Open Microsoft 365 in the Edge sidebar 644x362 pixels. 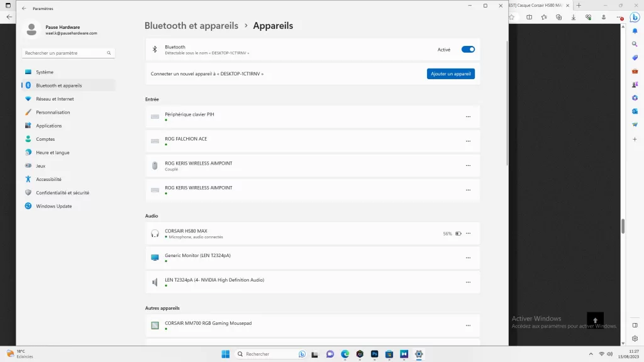pyautogui.click(x=635, y=98)
